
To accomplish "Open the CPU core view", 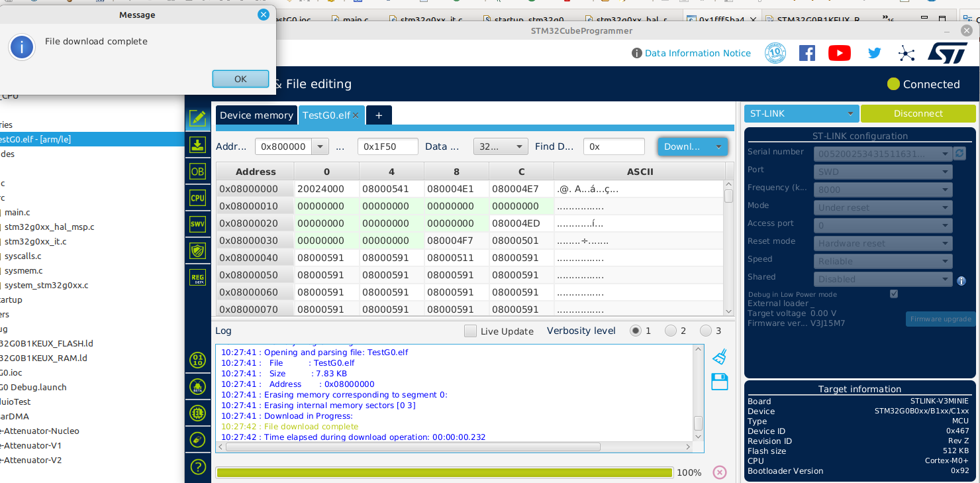I will point(197,197).
